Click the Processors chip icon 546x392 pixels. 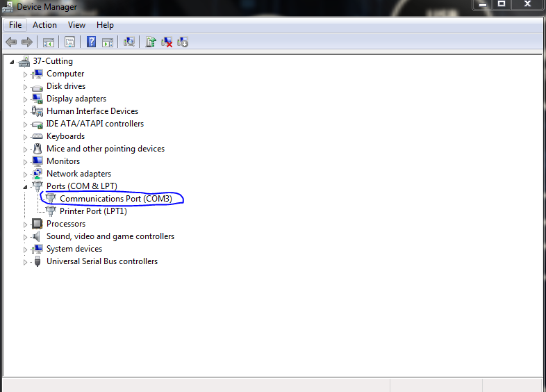click(x=37, y=224)
